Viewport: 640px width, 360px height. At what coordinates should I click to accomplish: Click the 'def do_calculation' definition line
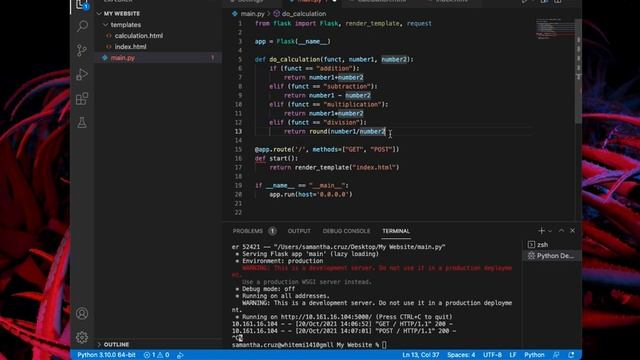click(x=334, y=60)
